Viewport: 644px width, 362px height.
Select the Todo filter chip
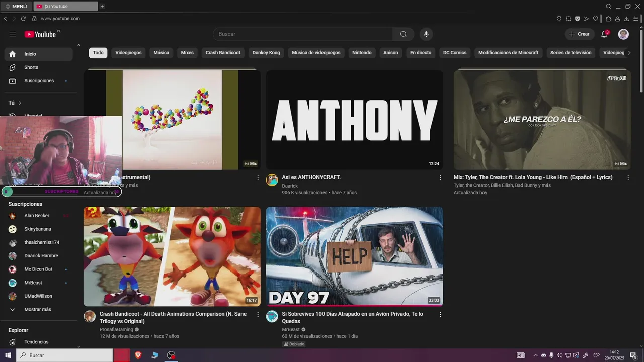coord(98,53)
